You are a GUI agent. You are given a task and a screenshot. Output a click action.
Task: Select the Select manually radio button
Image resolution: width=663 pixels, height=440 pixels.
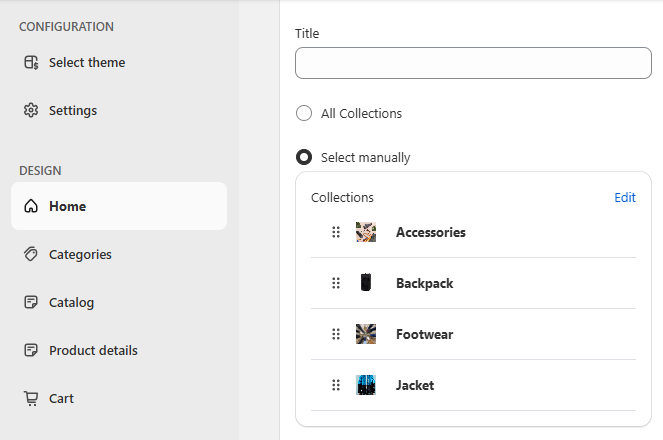coord(304,157)
